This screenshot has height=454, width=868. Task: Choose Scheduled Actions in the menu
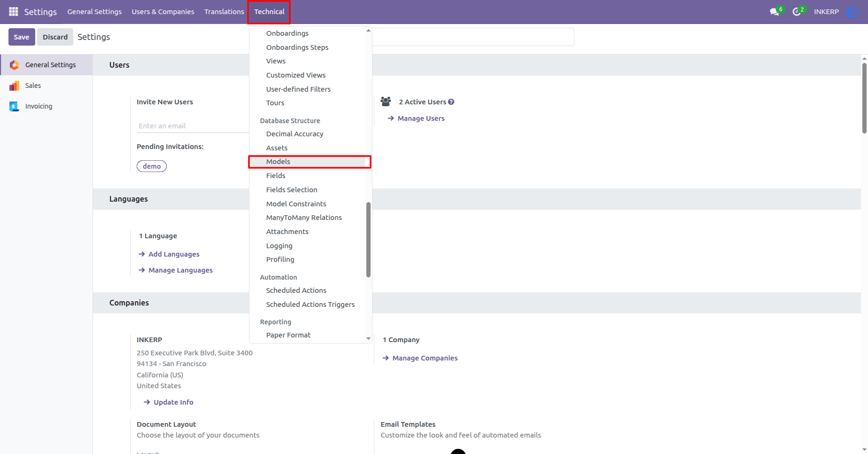[x=296, y=290]
